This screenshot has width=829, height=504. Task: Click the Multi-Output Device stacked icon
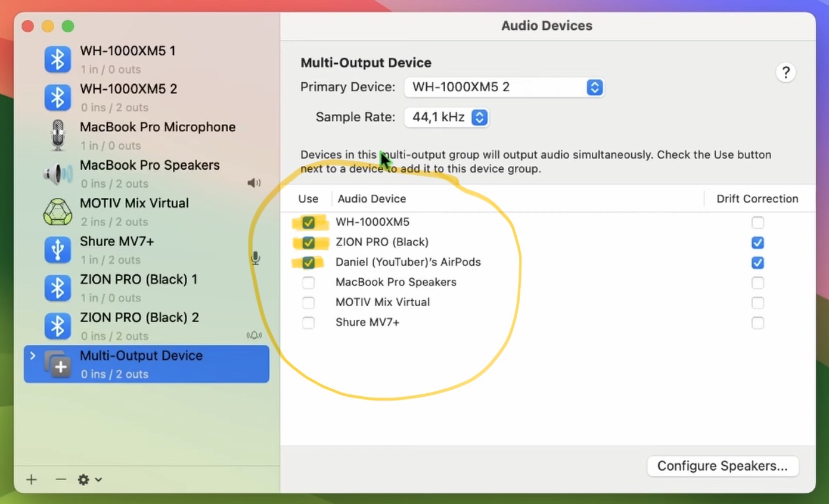(58, 364)
